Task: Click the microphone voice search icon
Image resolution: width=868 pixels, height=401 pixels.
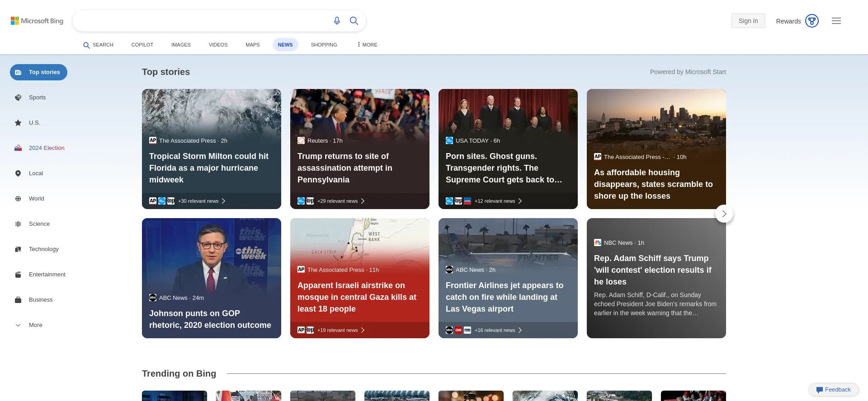Action: click(337, 21)
